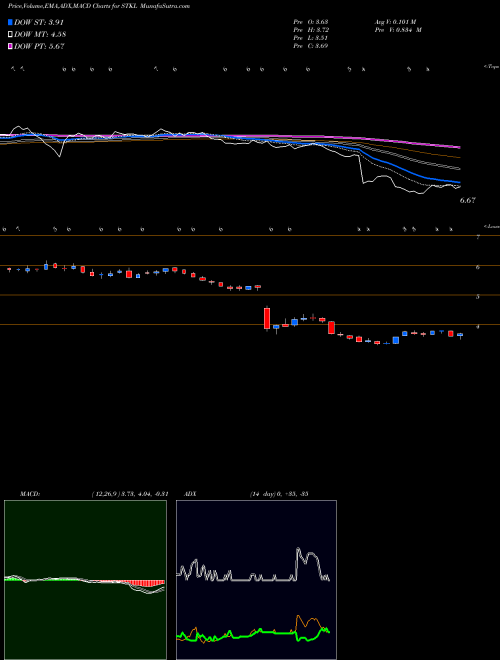
Task: Click the 'MACD:' label
Action: tap(30, 494)
